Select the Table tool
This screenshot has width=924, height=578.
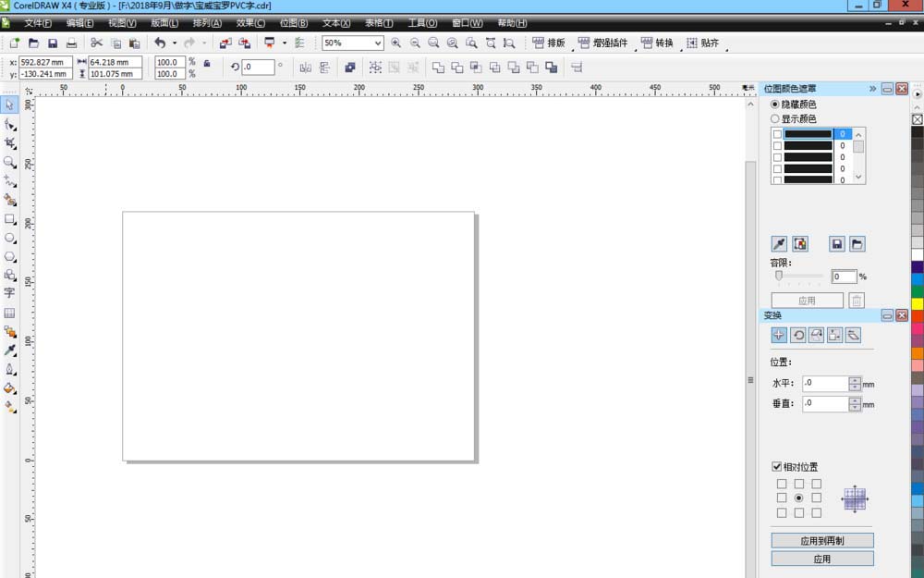pos(9,313)
